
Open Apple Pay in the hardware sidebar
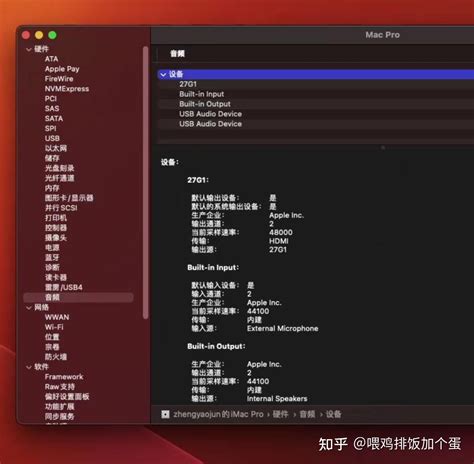62,69
